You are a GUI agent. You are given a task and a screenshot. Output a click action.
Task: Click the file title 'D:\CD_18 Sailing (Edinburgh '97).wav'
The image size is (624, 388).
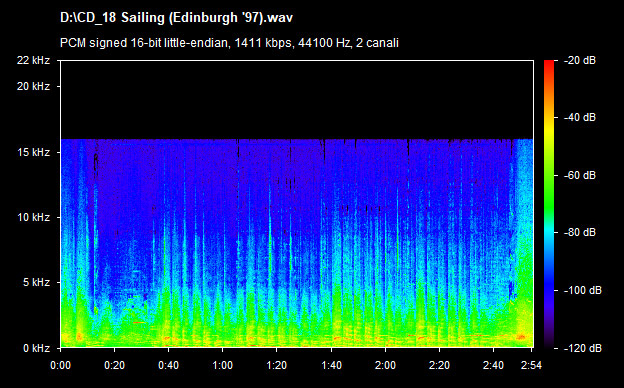coord(176,18)
